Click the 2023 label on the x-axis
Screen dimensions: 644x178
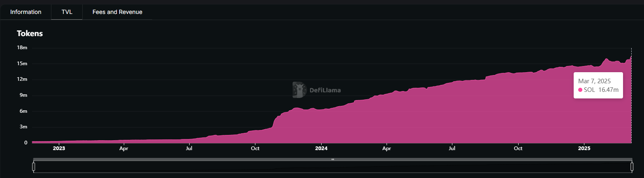point(59,148)
